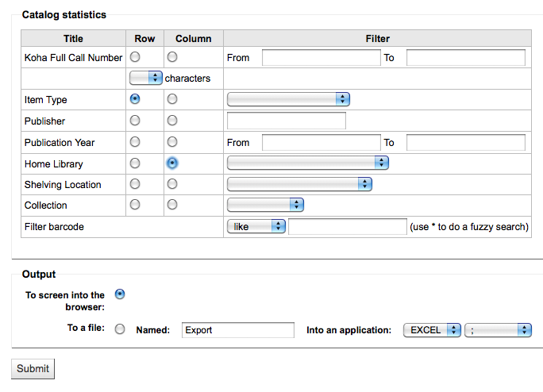Viewport: 543px width, 392px height.
Task: Select Column radio for Collection
Action: click(172, 205)
